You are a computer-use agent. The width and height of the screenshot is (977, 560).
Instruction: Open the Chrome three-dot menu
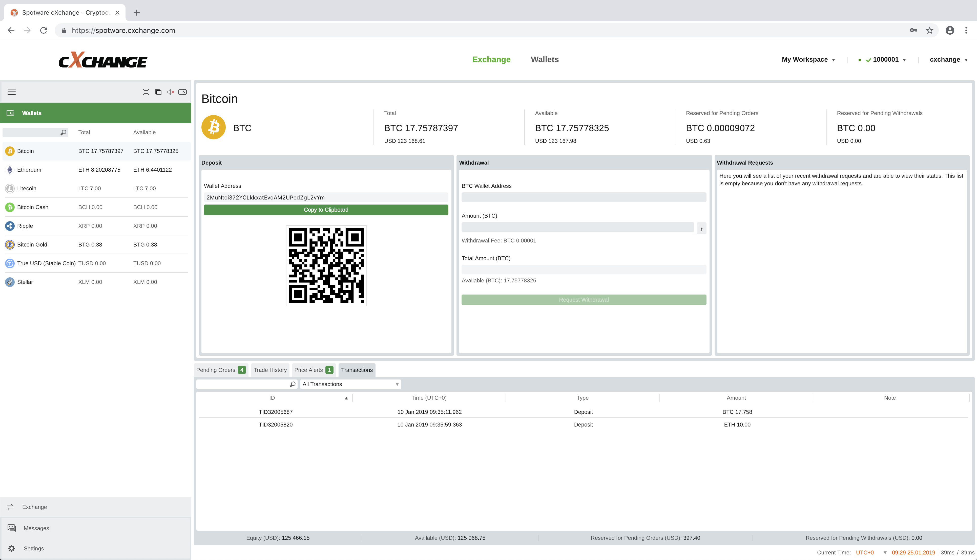pos(966,30)
